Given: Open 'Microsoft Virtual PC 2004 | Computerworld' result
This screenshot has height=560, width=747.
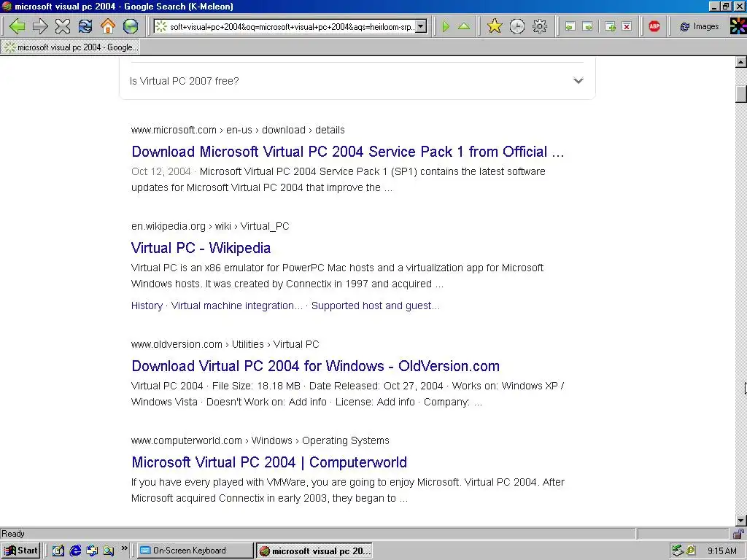Looking at the screenshot, I should [269, 462].
